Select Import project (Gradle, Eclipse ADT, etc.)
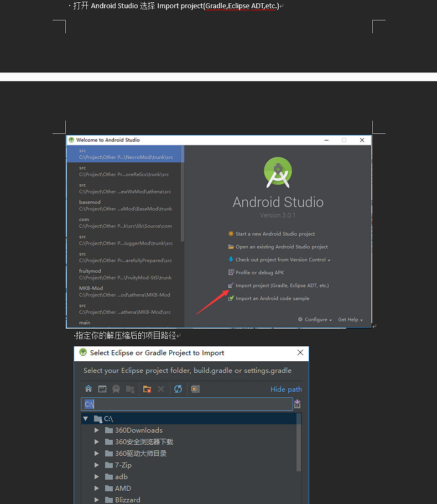Viewport: 437px width, 504px height. pyautogui.click(x=282, y=285)
